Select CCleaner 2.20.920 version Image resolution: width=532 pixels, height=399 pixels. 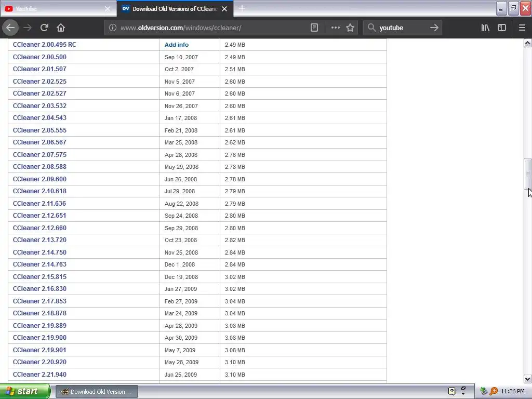pyautogui.click(x=39, y=362)
